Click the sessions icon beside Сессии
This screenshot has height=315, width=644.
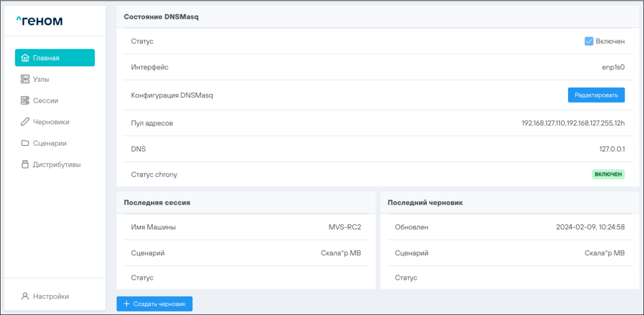pyautogui.click(x=25, y=100)
